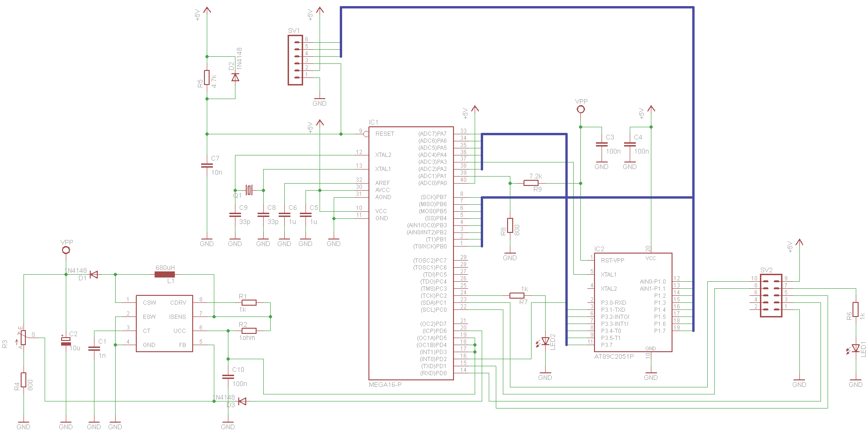
Task: Click the +5V label above R5
Action: pos(197,15)
